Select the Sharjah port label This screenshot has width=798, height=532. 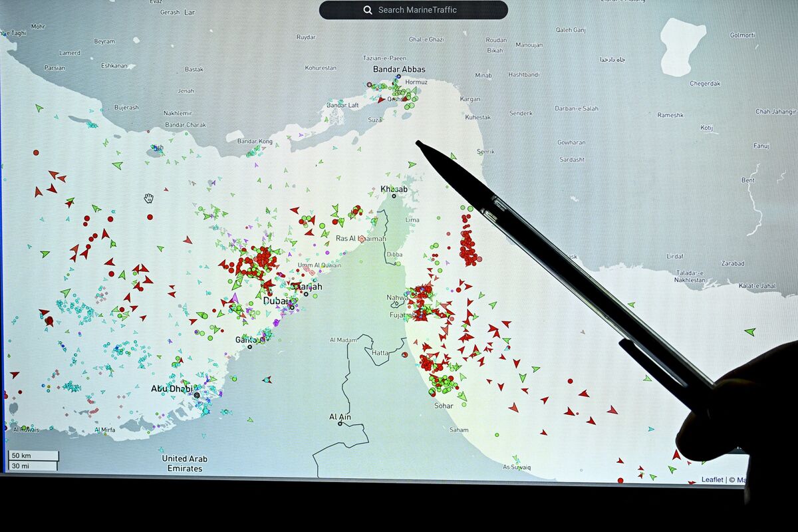click(x=307, y=287)
